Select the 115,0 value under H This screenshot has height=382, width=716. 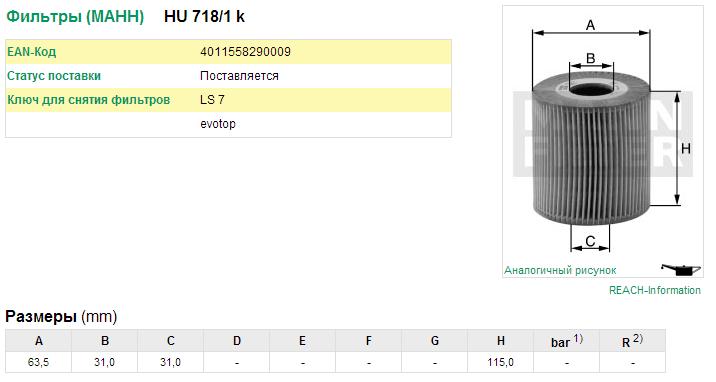[500, 362]
